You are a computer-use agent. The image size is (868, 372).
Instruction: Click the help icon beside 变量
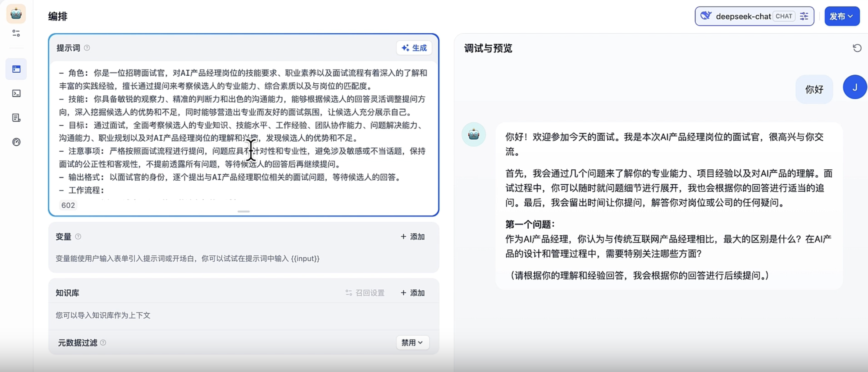(78, 237)
